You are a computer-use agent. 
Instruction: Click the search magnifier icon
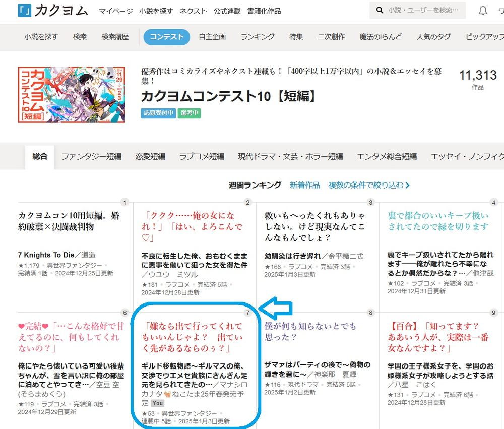click(x=380, y=10)
